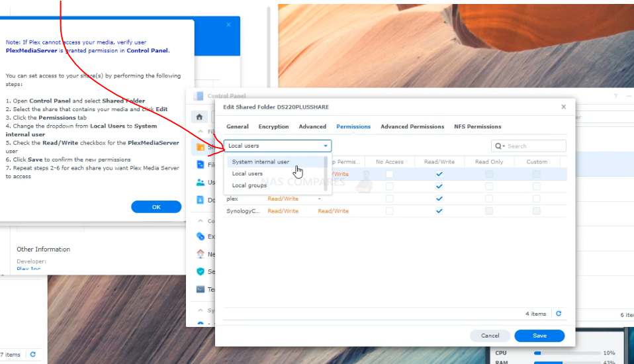The image size is (634, 364).
Task: Click the 'Control Panel' window title text
Action: [x=226, y=96]
